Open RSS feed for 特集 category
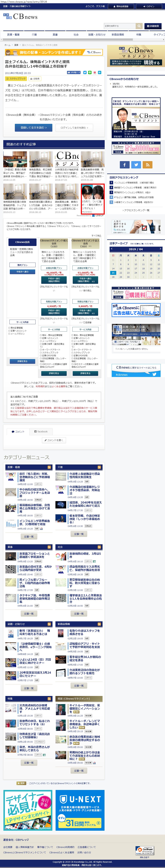165x868 pixels. [49, 699]
